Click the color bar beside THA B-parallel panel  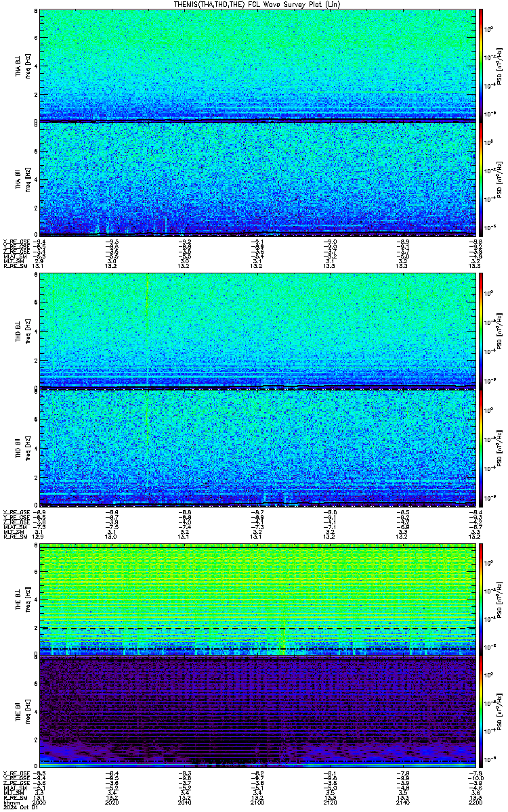[x=481, y=179]
